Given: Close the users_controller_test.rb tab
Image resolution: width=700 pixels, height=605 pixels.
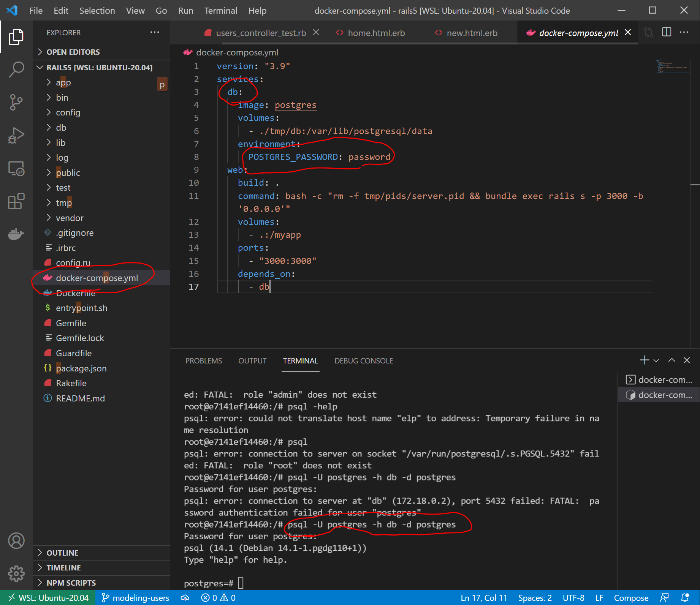Looking at the screenshot, I should pyautogui.click(x=316, y=33).
